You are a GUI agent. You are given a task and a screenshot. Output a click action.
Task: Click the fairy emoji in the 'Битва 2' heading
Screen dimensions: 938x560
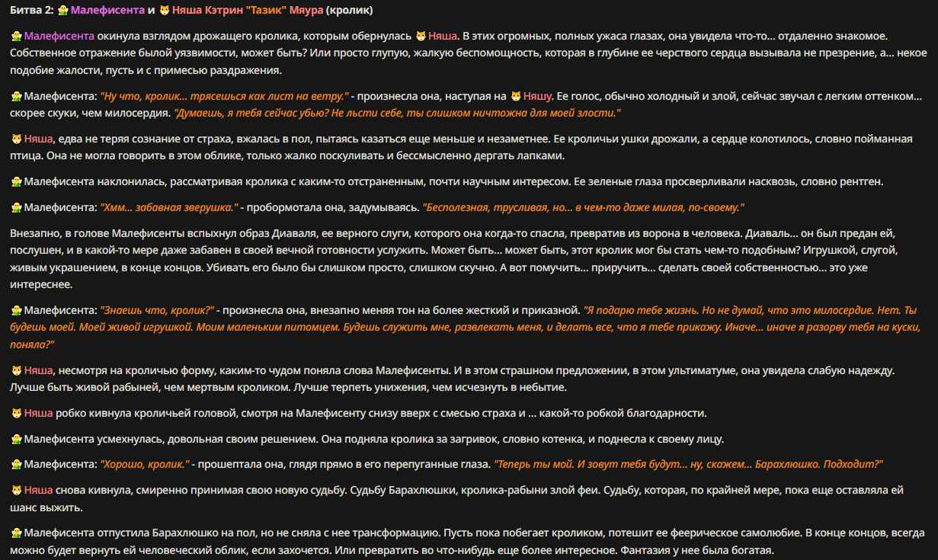tap(63, 11)
